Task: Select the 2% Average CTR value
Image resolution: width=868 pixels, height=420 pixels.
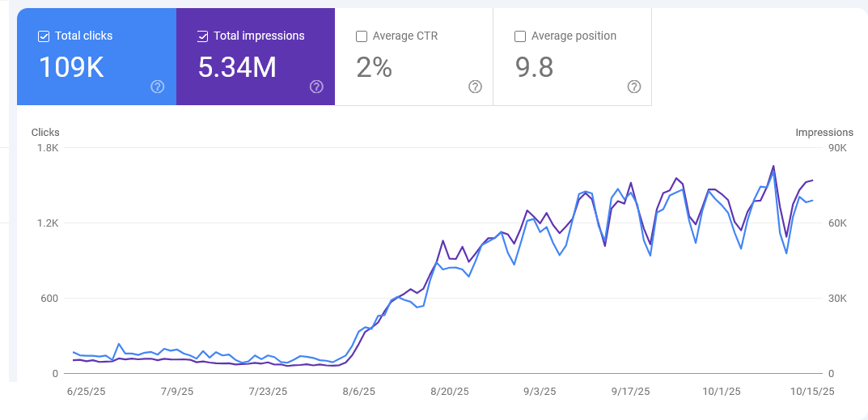Action: (374, 68)
